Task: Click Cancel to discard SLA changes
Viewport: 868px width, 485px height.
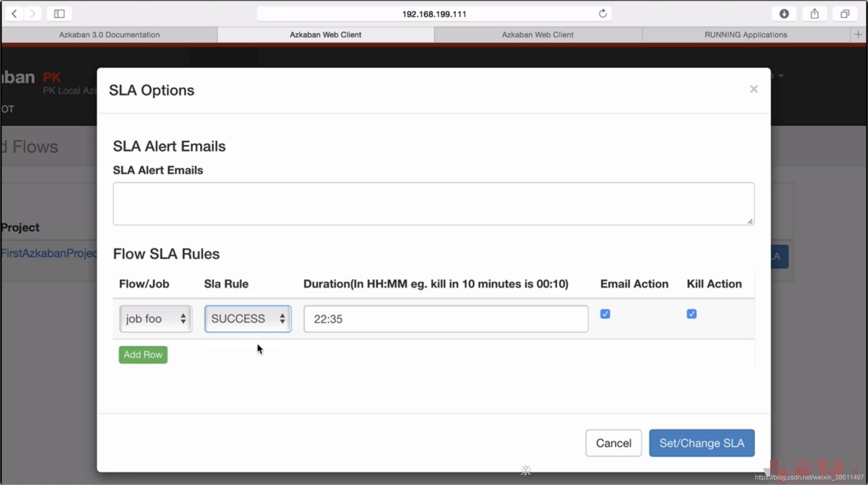Action: (614, 443)
